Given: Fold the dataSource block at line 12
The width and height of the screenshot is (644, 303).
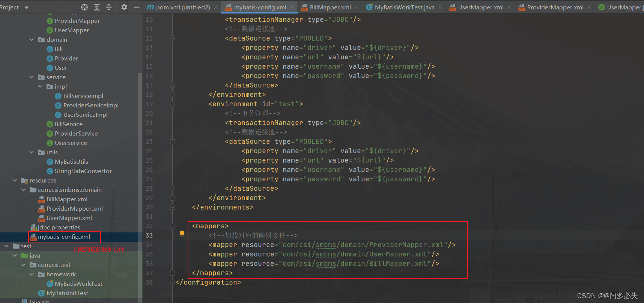Looking at the screenshot, I should tap(173, 38).
